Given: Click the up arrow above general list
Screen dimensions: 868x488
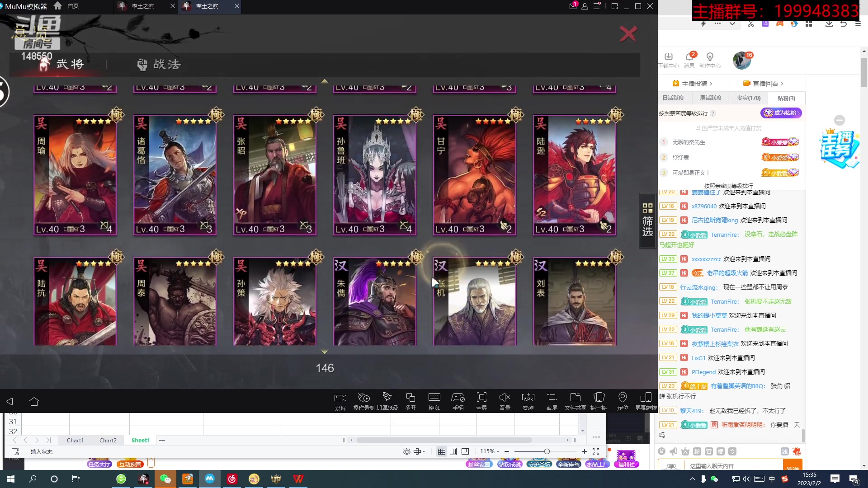Looking at the screenshot, I should coord(324,81).
